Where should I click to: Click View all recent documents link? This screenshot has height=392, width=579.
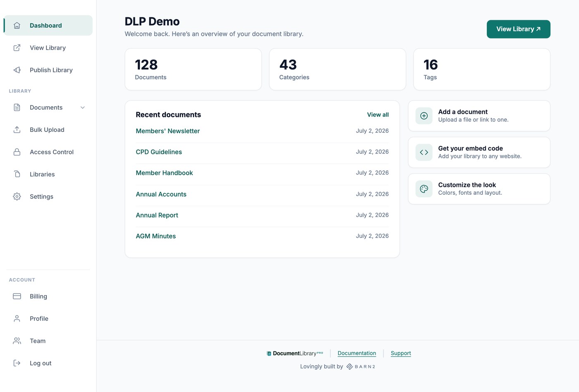[378, 115]
